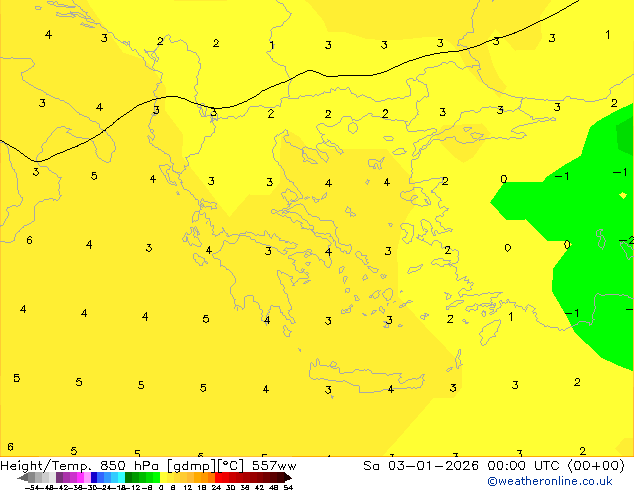
Task: Click the yellow 0 swatch in the legend
Action: (x=164, y=477)
